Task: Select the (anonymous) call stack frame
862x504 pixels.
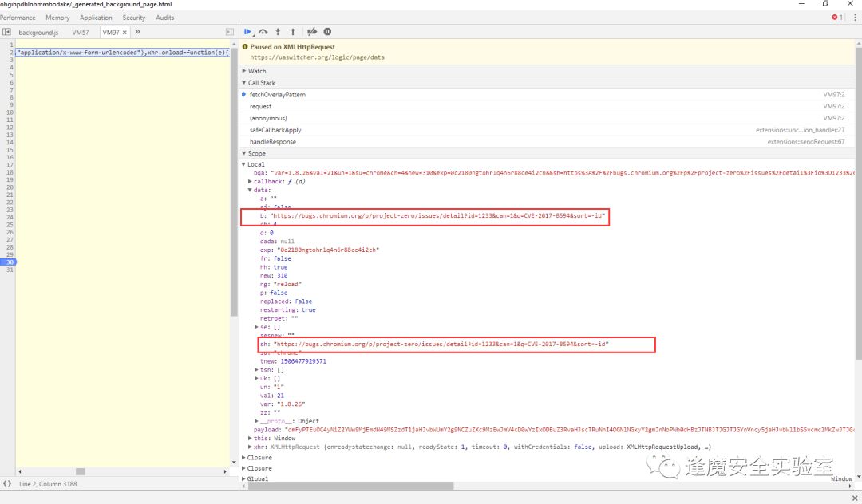Action: (548, 118)
